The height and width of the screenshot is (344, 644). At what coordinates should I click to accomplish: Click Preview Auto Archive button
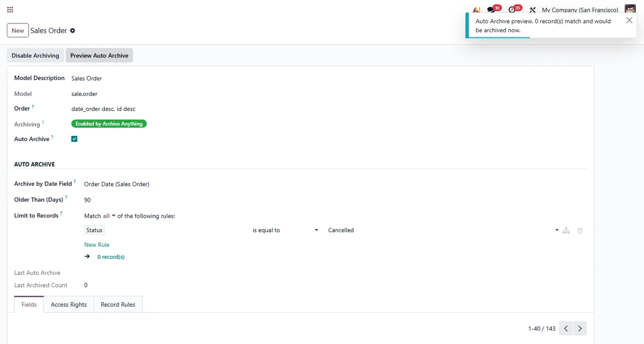pyautogui.click(x=99, y=55)
